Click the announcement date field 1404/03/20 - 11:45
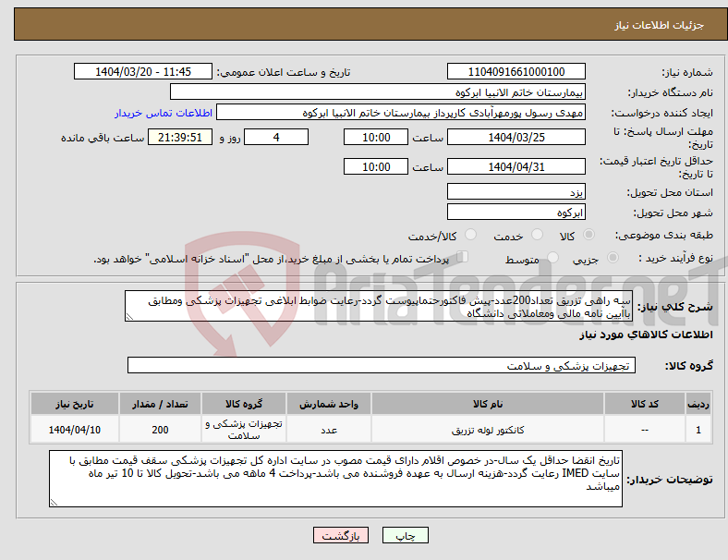The width and height of the screenshot is (728, 560). coord(143,72)
